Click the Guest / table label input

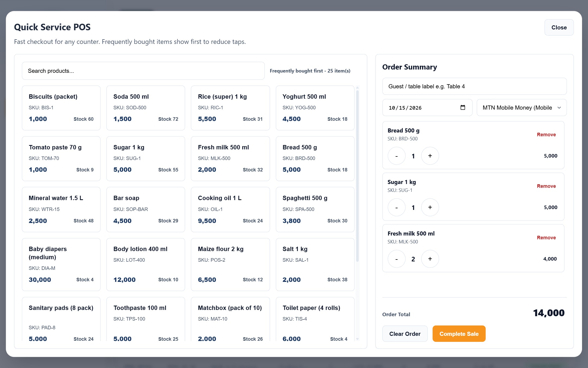[x=474, y=86]
